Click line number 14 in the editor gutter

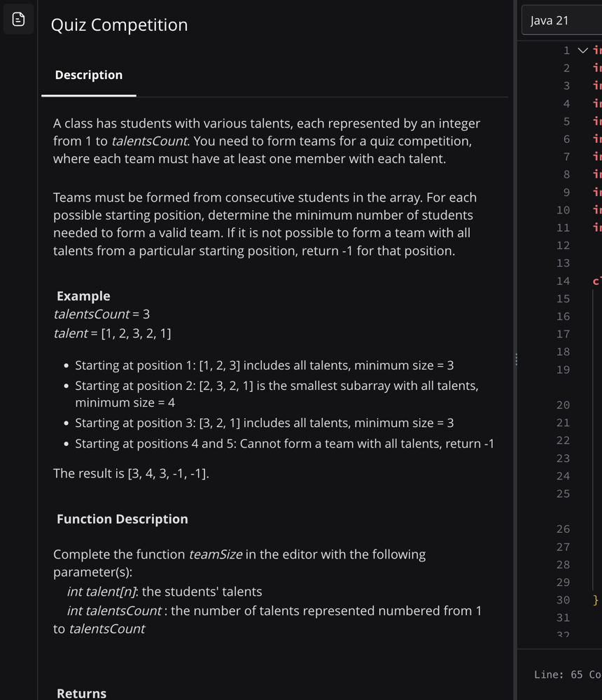(563, 281)
